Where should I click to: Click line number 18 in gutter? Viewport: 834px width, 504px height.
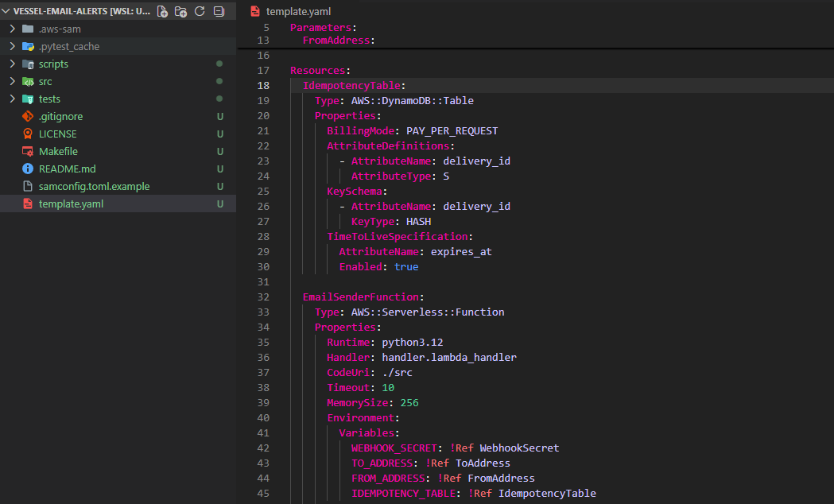pos(263,86)
